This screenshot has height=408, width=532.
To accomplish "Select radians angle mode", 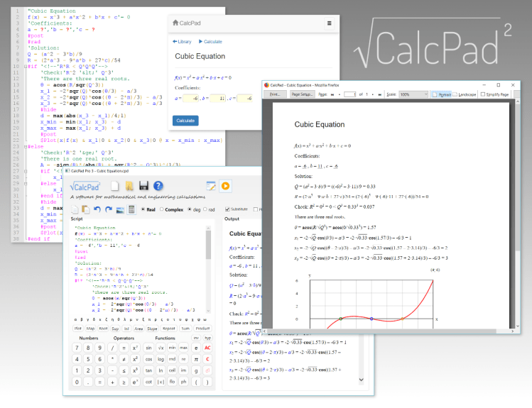I will point(209,210).
